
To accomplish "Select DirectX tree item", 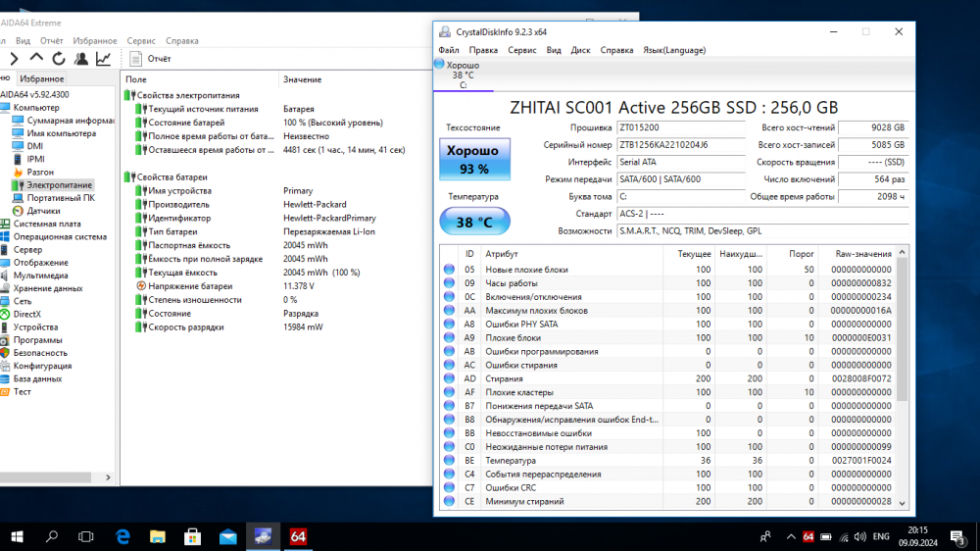I will pos(26,314).
